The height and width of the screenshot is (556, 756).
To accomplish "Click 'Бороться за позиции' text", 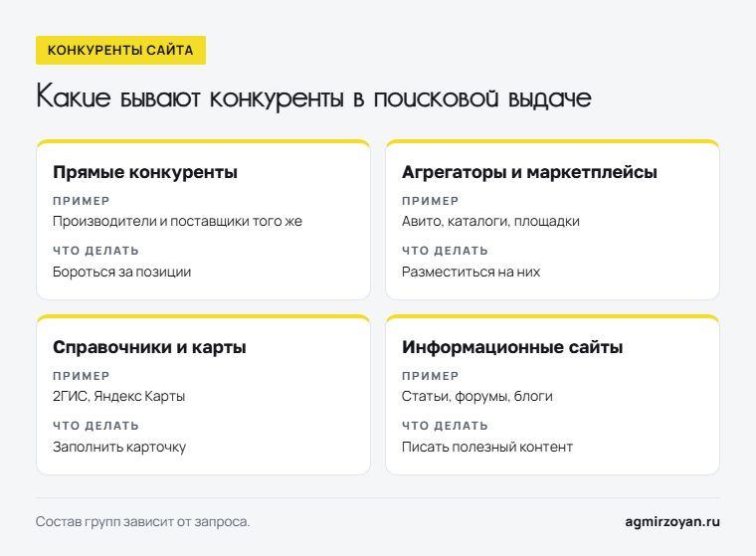I will (122, 272).
